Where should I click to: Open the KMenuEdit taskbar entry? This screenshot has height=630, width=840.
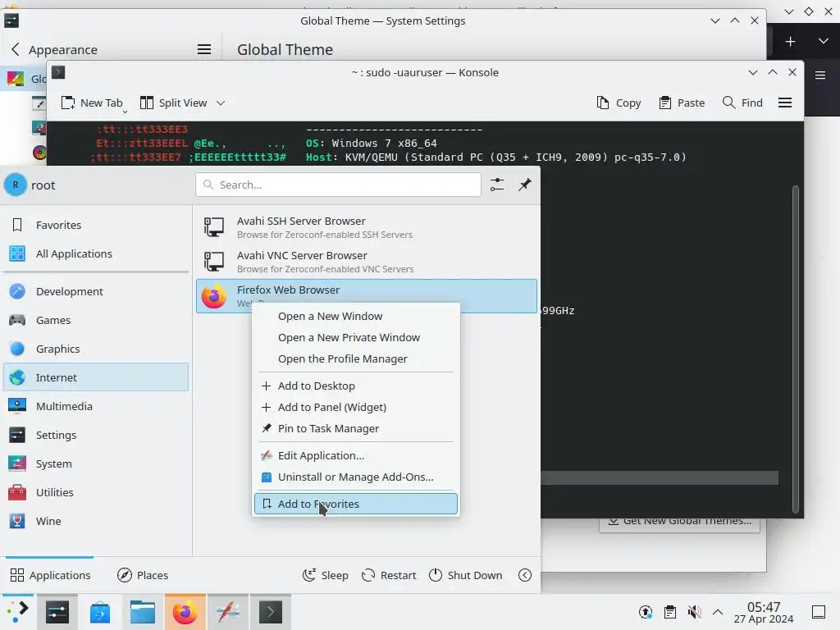tap(228, 612)
